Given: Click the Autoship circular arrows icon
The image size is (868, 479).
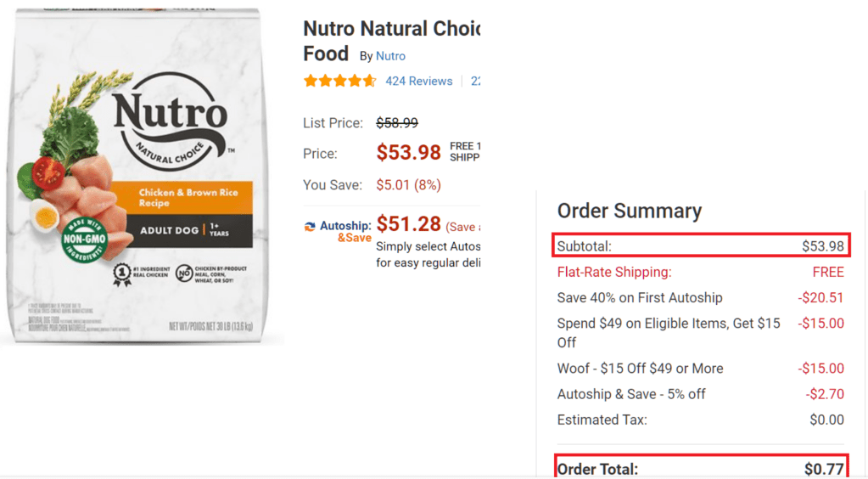Looking at the screenshot, I should (311, 226).
